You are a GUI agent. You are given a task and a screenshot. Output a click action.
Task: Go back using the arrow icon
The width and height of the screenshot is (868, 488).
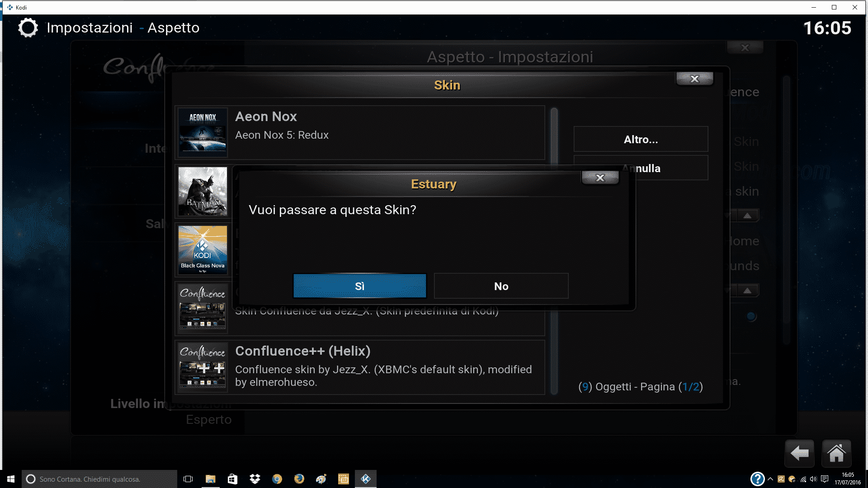(799, 453)
